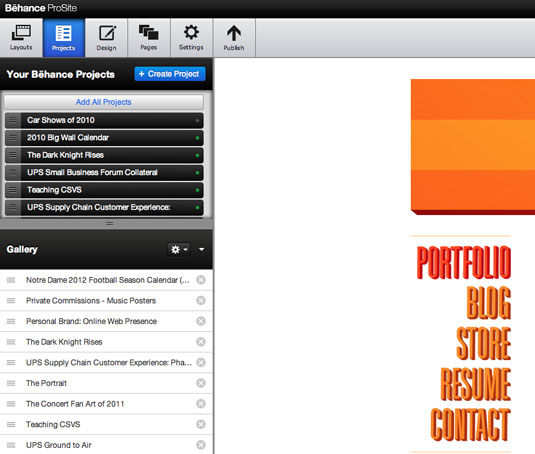Grab handle of UPS Ground to Air
The width and height of the screenshot is (535, 454).
click(x=11, y=445)
